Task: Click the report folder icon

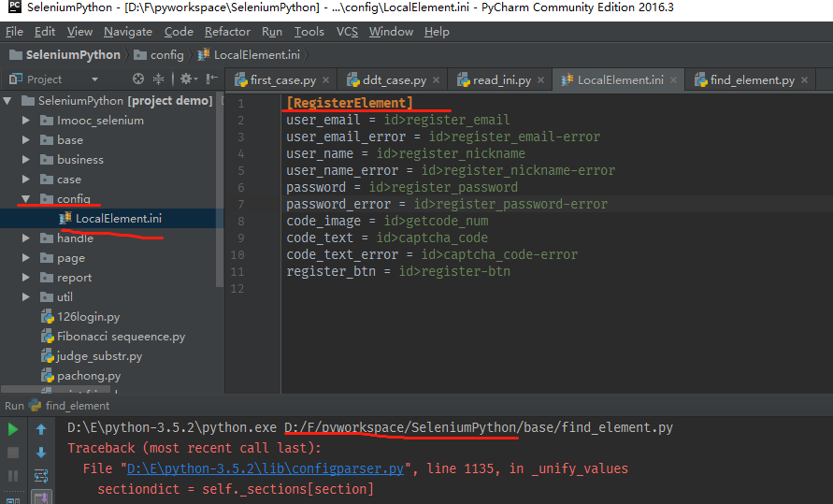Action: click(47, 278)
